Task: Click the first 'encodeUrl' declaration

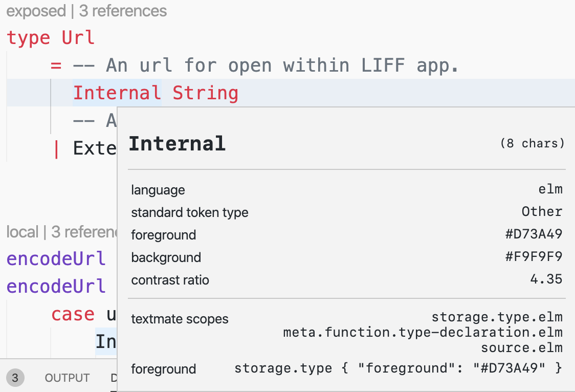Action: pyautogui.click(x=56, y=259)
